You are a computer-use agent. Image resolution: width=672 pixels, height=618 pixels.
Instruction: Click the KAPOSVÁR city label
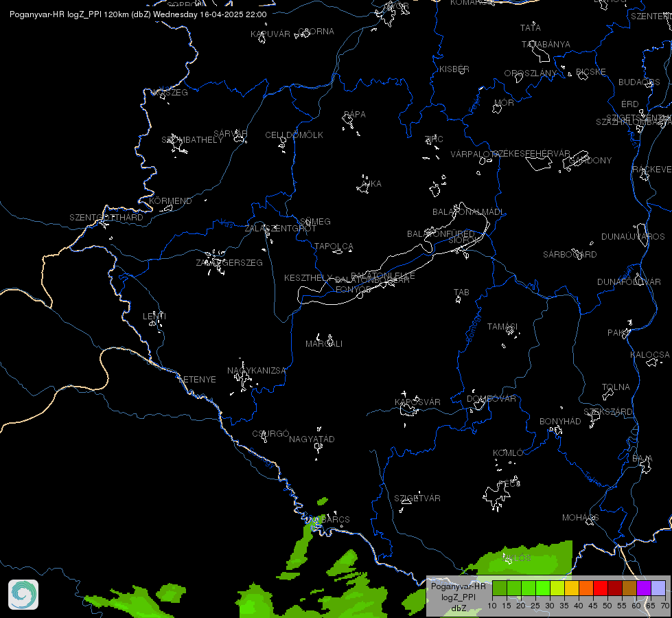pos(417,402)
